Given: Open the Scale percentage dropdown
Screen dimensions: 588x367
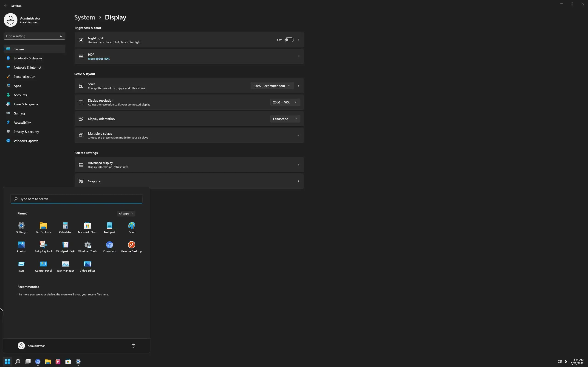Looking at the screenshot, I should [272, 86].
